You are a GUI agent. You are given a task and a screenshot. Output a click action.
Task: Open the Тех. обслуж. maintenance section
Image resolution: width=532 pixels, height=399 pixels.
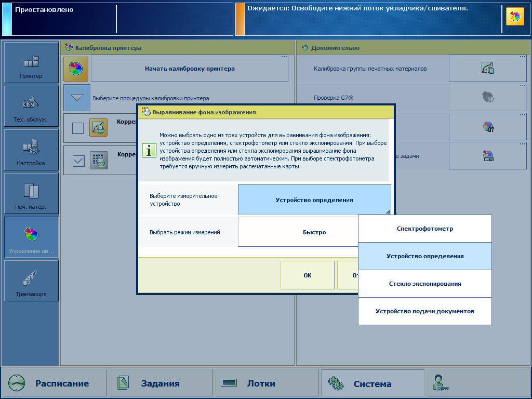click(31, 107)
